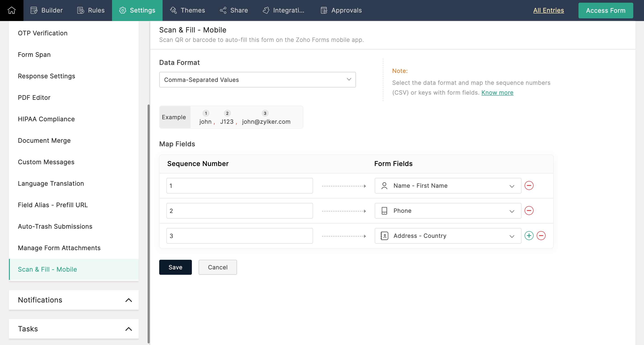Open the Data Format dropdown
This screenshot has width=644, height=345.
[x=257, y=80]
